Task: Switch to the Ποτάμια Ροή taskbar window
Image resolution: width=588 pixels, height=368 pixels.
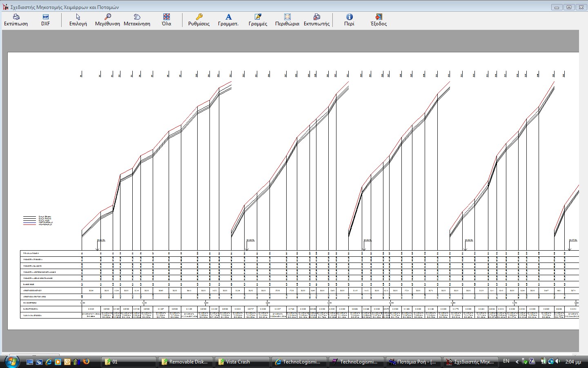Action: 412,362
